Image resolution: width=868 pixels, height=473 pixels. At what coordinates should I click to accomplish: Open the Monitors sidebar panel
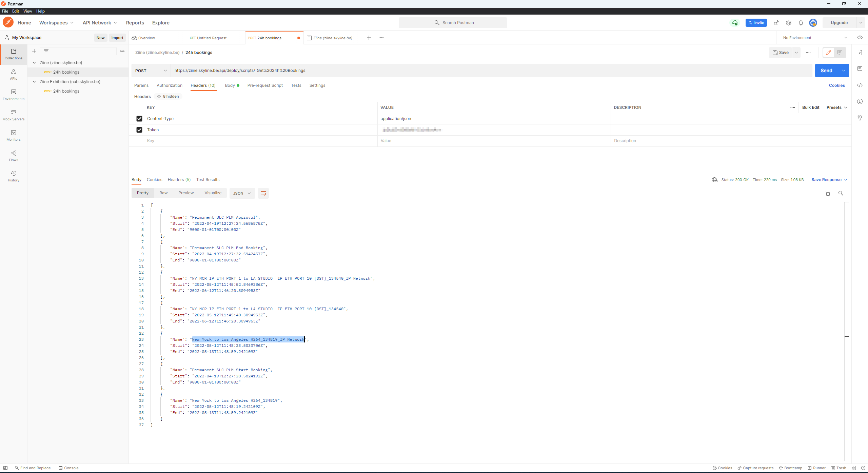[14, 135]
